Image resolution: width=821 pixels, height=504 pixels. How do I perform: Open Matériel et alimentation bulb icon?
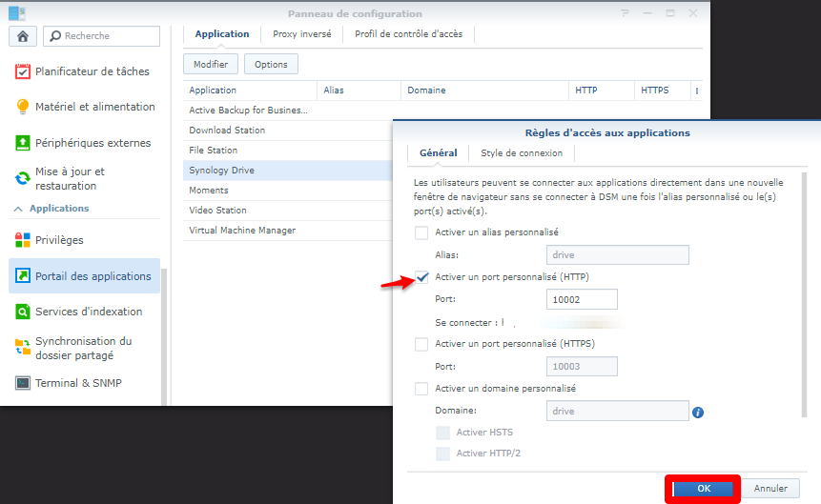(23, 107)
